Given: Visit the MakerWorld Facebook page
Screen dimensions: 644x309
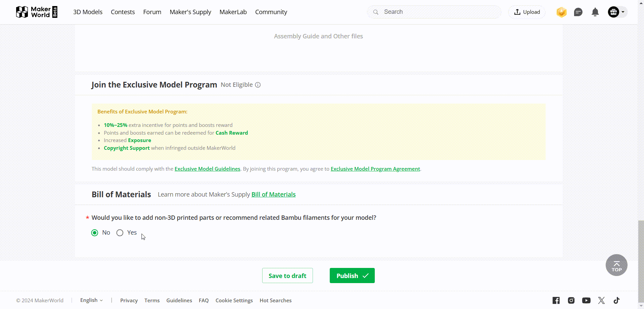Looking at the screenshot, I should coord(556,300).
